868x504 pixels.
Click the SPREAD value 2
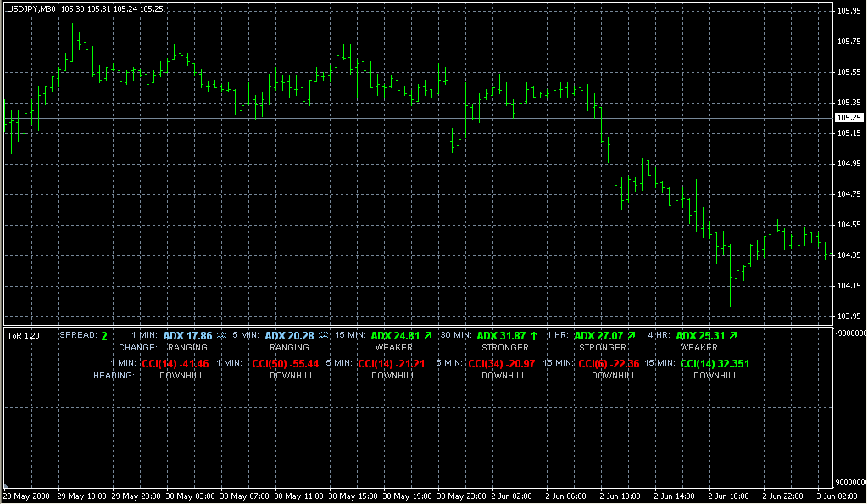click(x=104, y=336)
